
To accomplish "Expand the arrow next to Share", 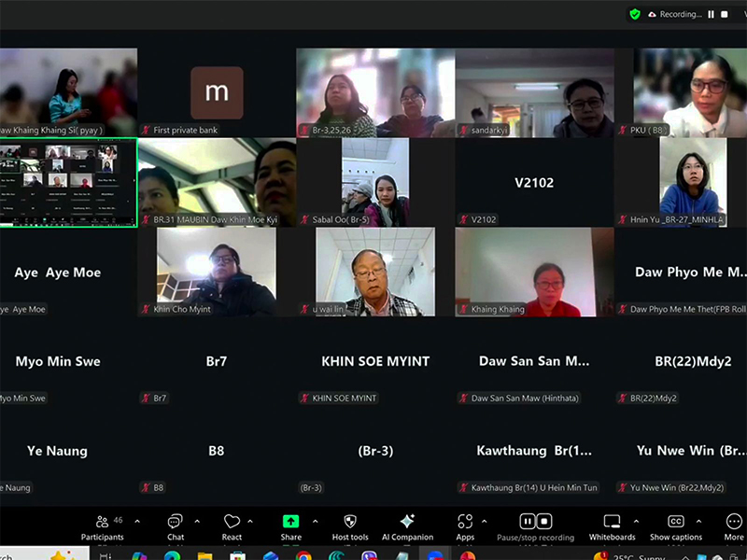I will tap(315, 521).
